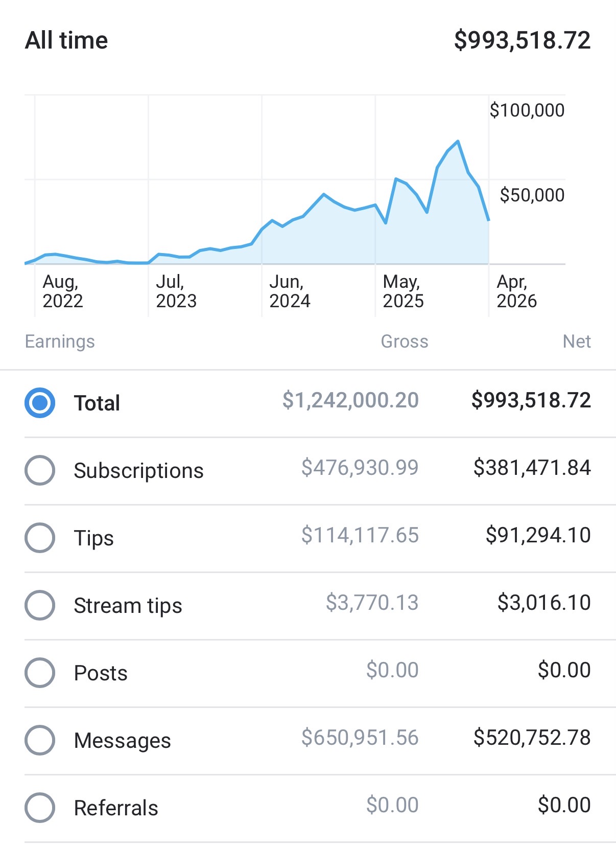The image size is (616, 846).
Task: Click the All time heading
Action: pyautogui.click(x=66, y=40)
